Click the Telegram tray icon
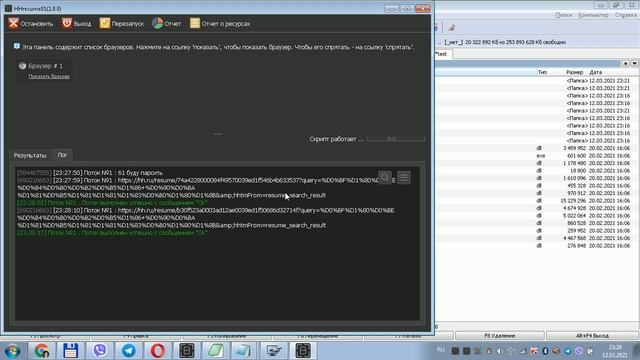640x360 pixels. 568,351
